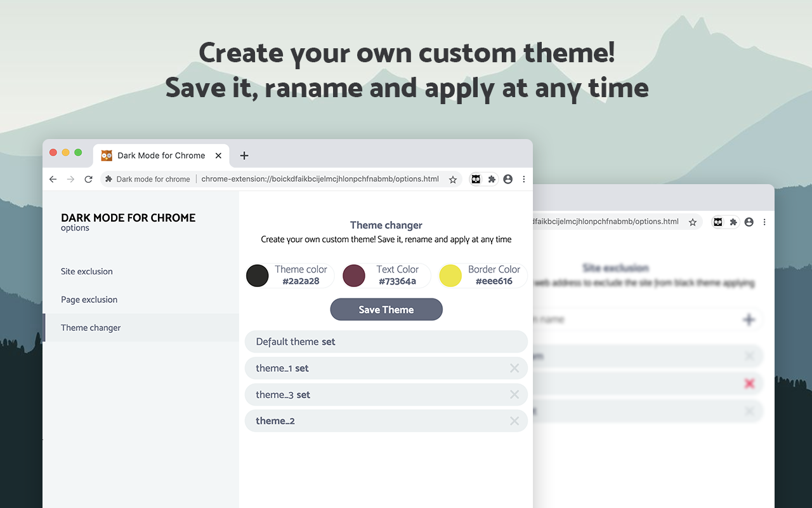812x508 pixels.
Task: Open the owl extension in the back window
Action: pos(717,222)
